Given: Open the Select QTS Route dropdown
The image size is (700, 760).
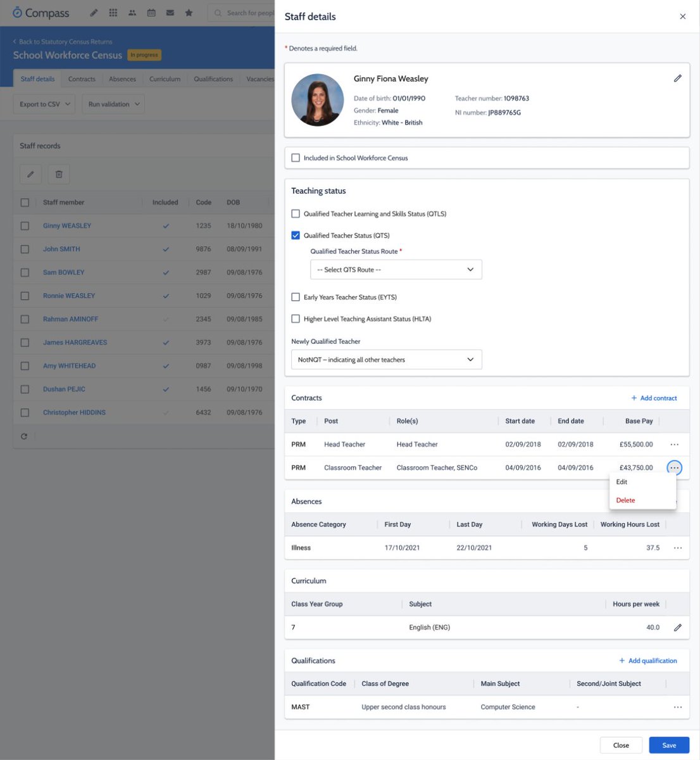Looking at the screenshot, I should click(396, 269).
